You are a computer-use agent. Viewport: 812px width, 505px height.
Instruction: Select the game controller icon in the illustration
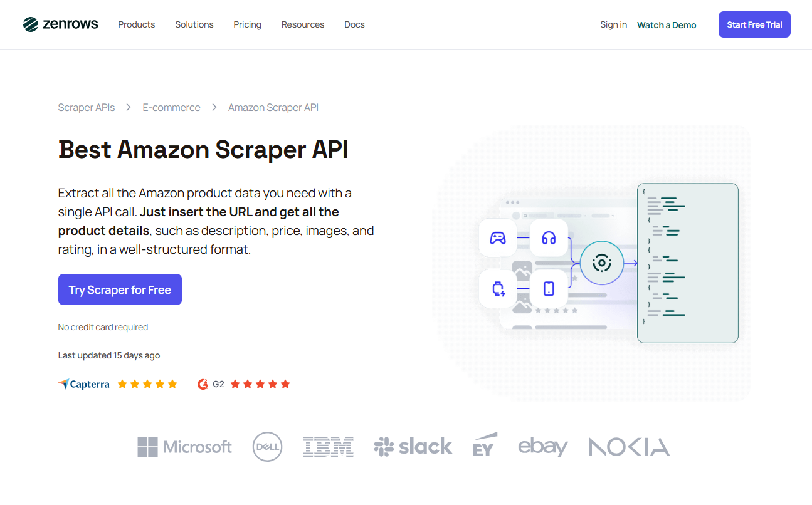point(497,237)
